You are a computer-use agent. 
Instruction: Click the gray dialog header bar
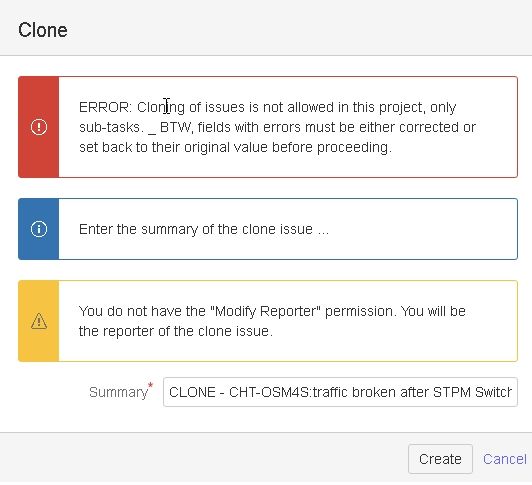coord(266,27)
